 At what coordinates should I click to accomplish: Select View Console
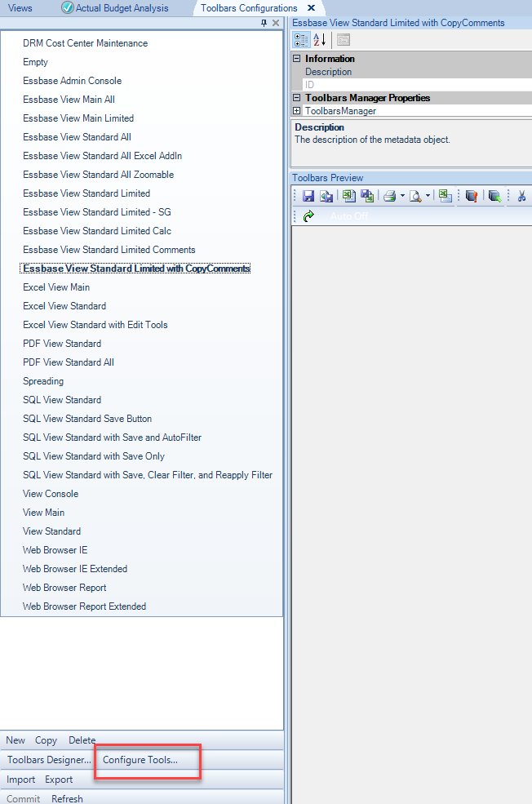coord(51,494)
